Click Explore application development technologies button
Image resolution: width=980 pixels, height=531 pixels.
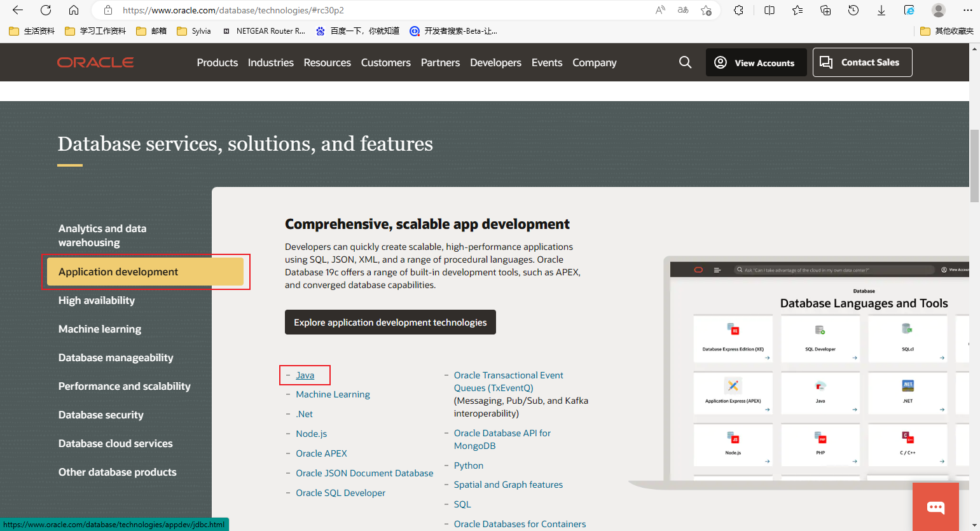[x=390, y=322]
